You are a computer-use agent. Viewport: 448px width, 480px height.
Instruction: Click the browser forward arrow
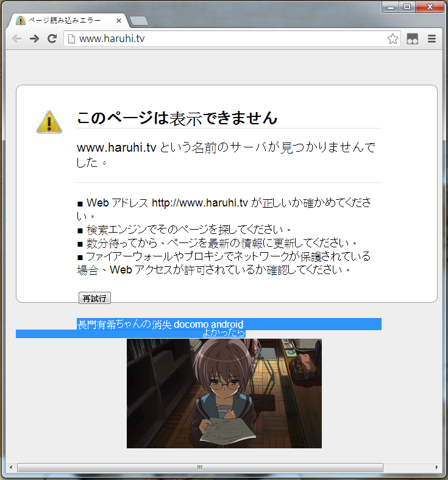[34, 39]
